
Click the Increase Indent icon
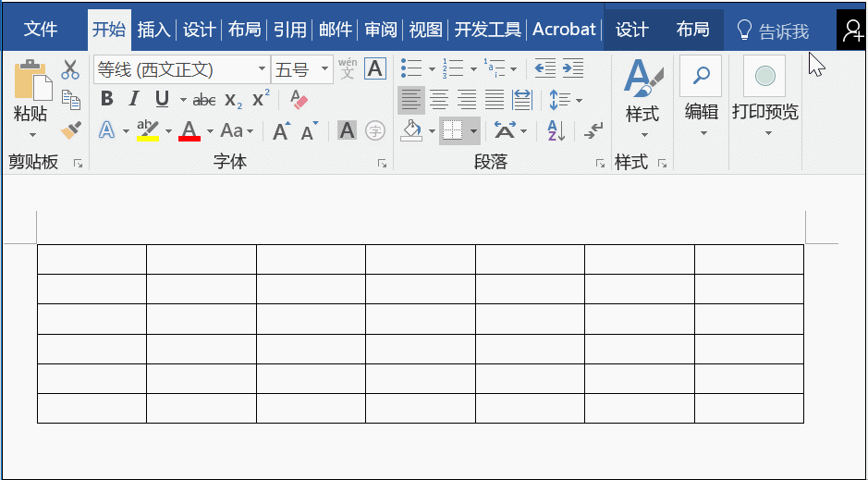coord(573,68)
